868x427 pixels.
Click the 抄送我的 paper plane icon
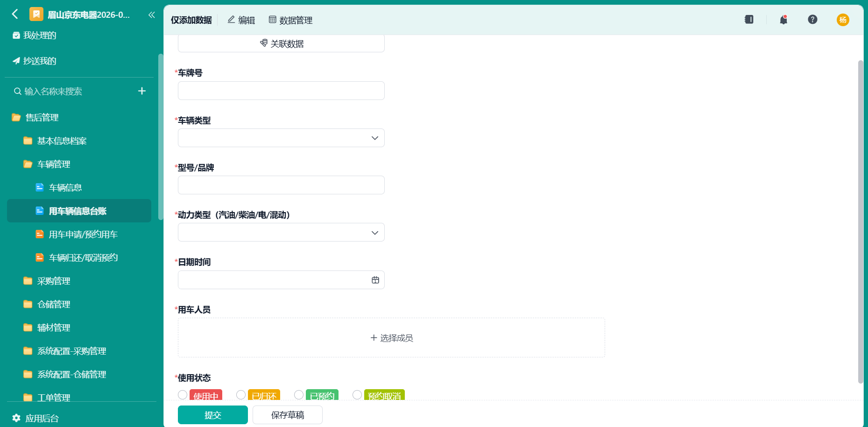point(16,61)
